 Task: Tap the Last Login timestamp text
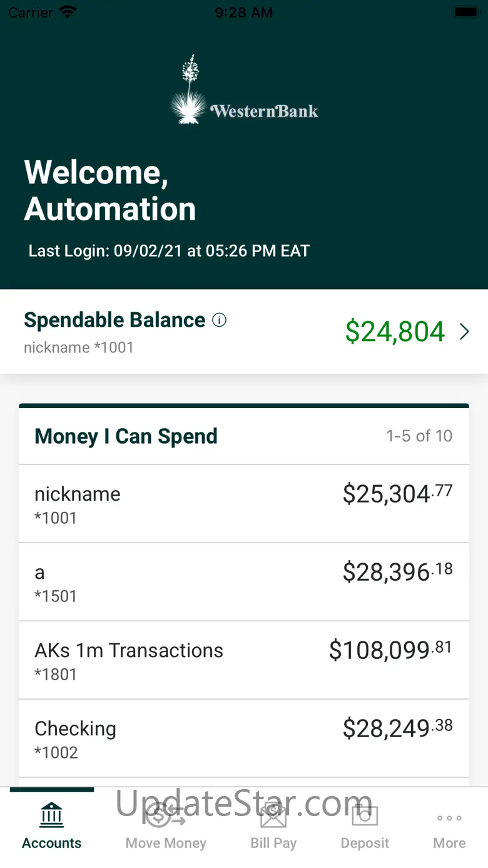coord(169,251)
